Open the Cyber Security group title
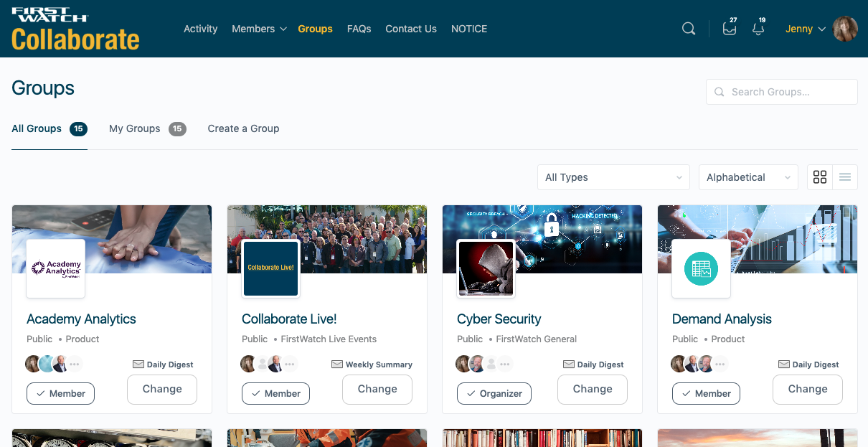 click(499, 319)
